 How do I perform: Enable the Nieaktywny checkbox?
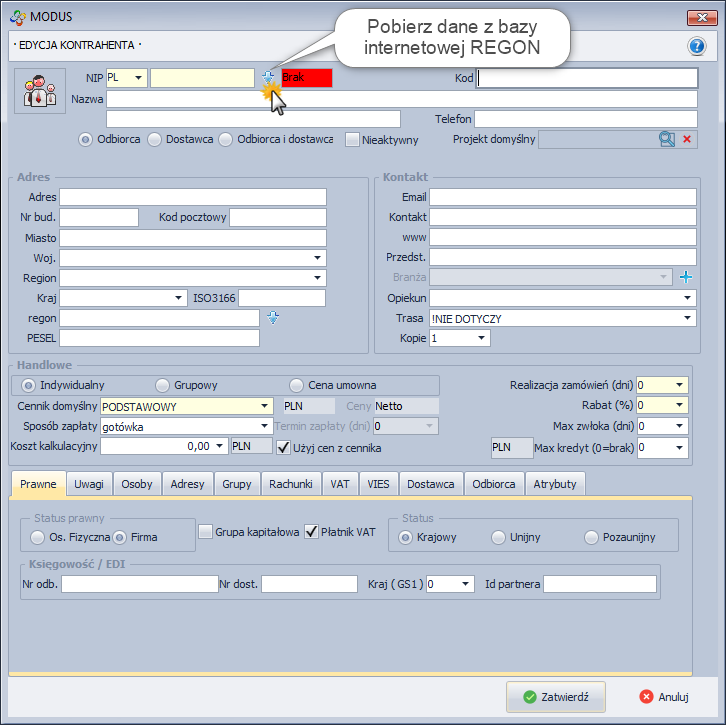tap(352, 140)
